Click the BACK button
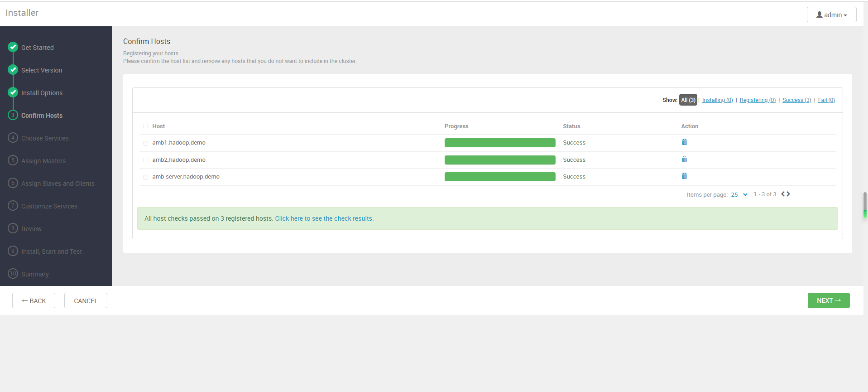This screenshot has height=392, width=868. pos(34,300)
